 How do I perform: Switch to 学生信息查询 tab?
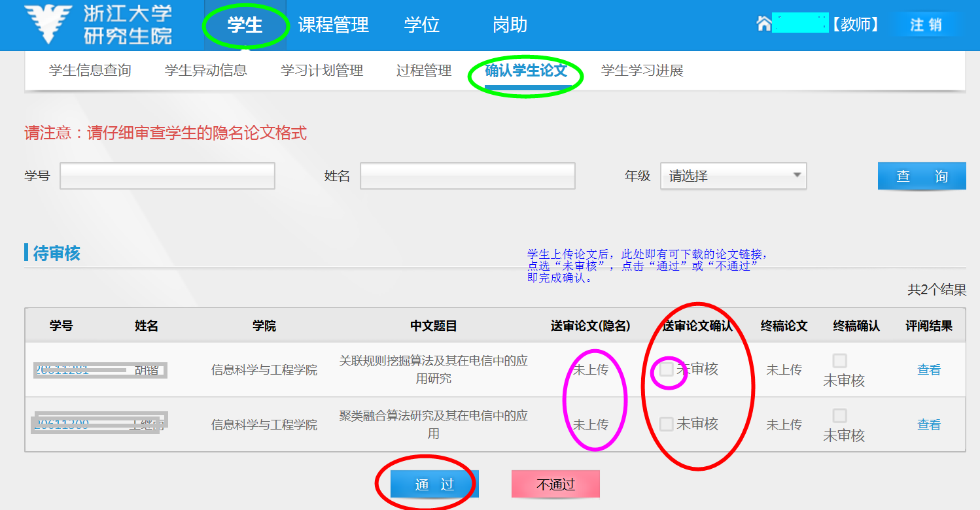pos(90,71)
